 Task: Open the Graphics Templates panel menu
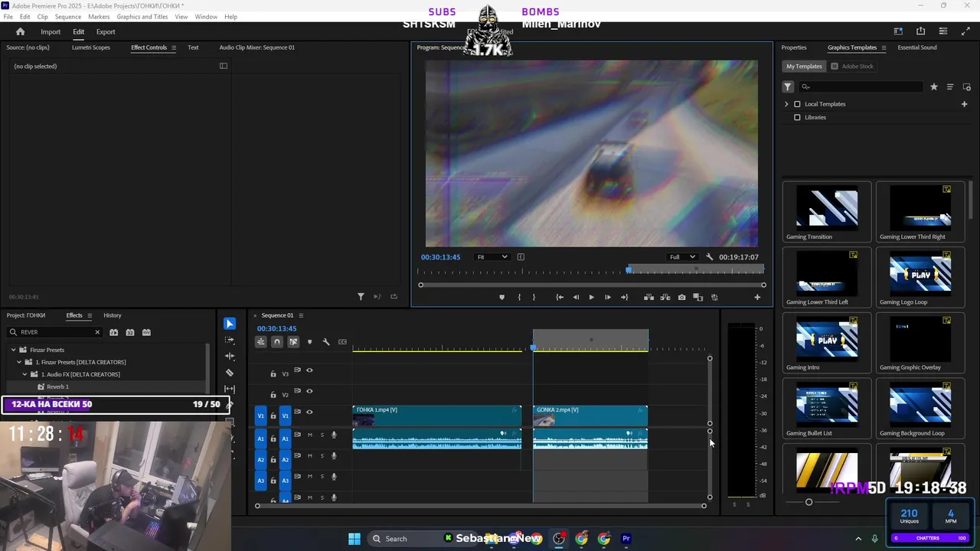click(x=884, y=47)
